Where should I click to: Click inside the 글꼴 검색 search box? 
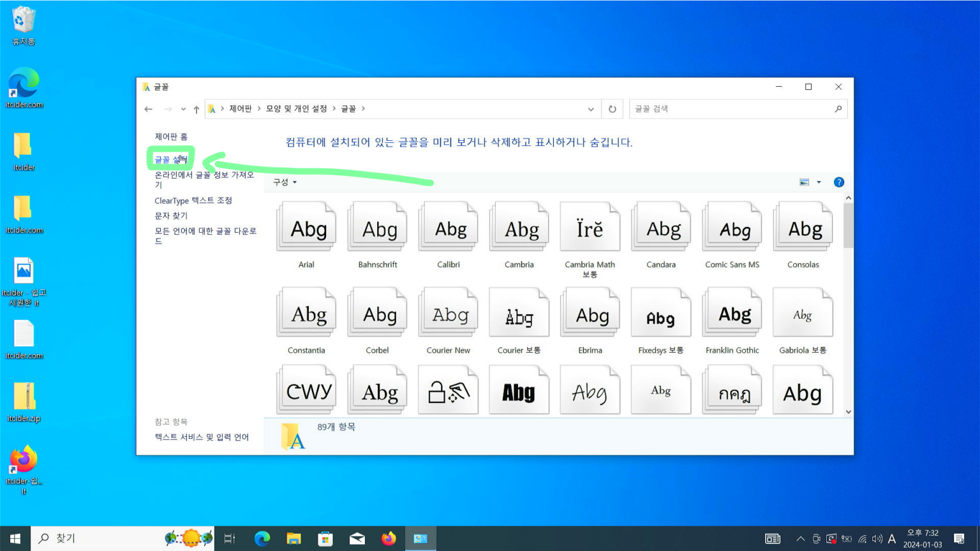pos(734,108)
